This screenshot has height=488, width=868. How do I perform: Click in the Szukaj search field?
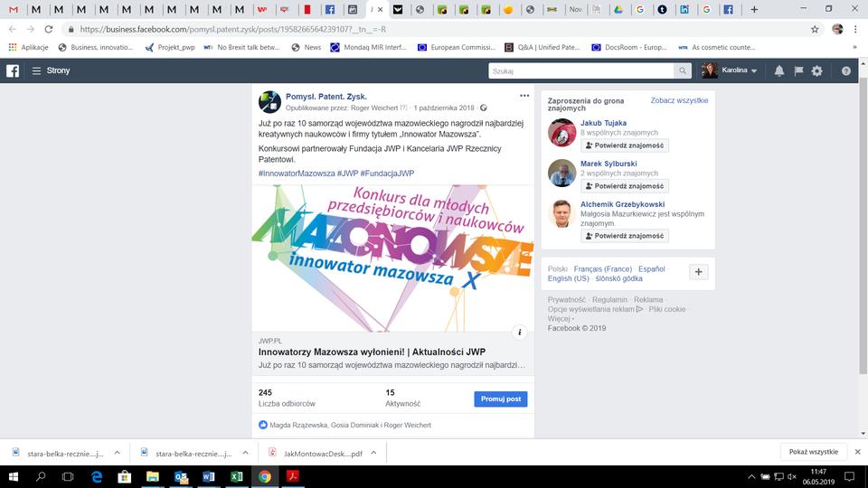(581, 70)
